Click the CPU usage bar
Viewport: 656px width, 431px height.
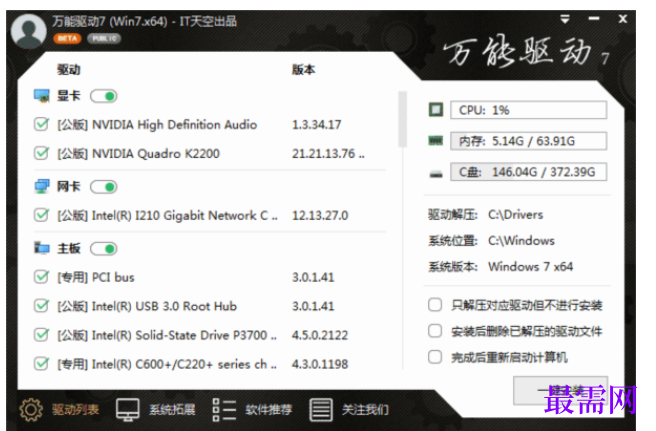pyautogui.click(x=528, y=110)
